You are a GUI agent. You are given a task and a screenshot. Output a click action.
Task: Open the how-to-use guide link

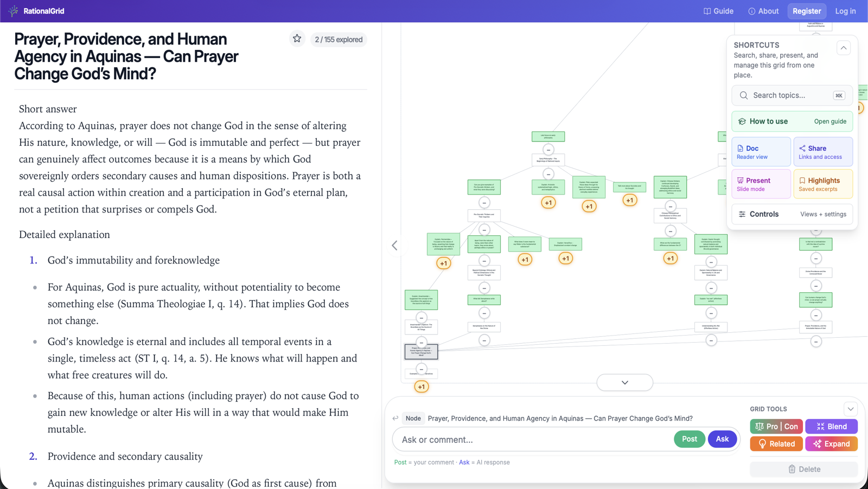click(x=829, y=121)
